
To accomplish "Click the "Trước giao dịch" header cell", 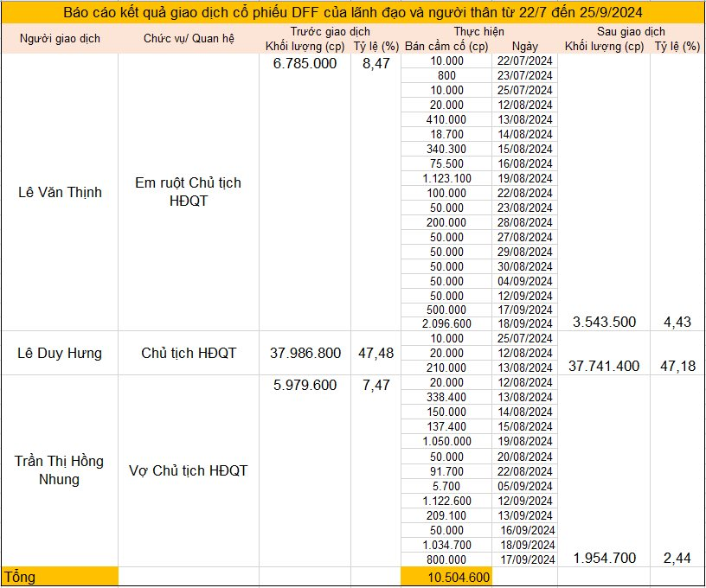I will click(330, 32).
